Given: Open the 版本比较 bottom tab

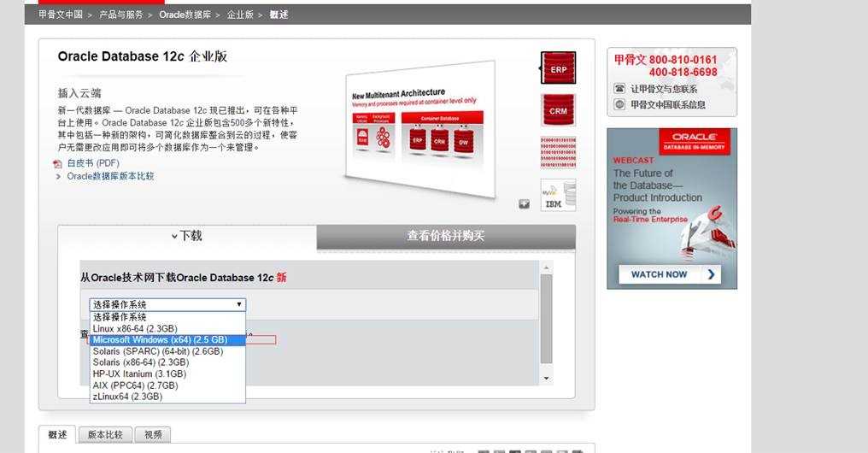Looking at the screenshot, I should pos(105,435).
